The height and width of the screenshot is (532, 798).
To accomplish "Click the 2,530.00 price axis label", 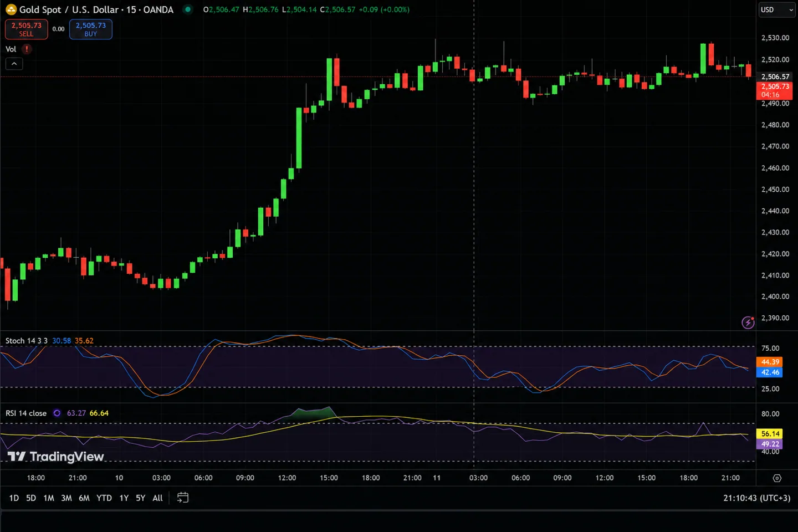I will [x=775, y=38].
